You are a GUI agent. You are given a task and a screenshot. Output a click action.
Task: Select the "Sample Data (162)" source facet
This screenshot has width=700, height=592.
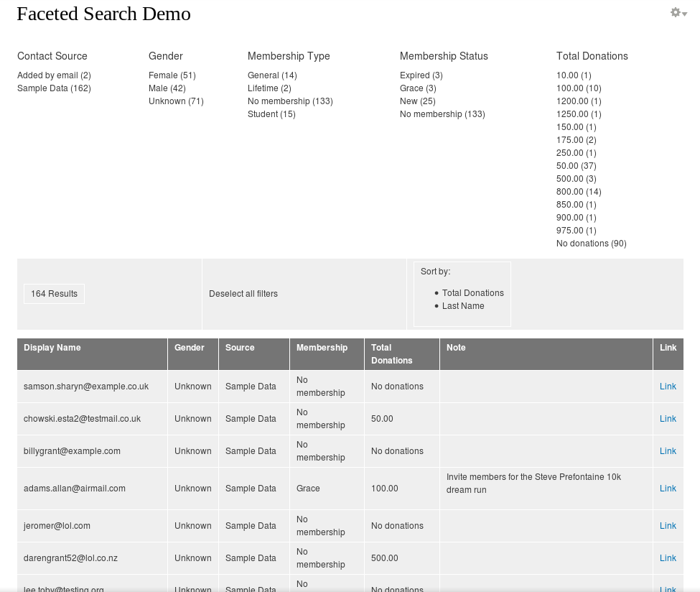pyautogui.click(x=54, y=88)
